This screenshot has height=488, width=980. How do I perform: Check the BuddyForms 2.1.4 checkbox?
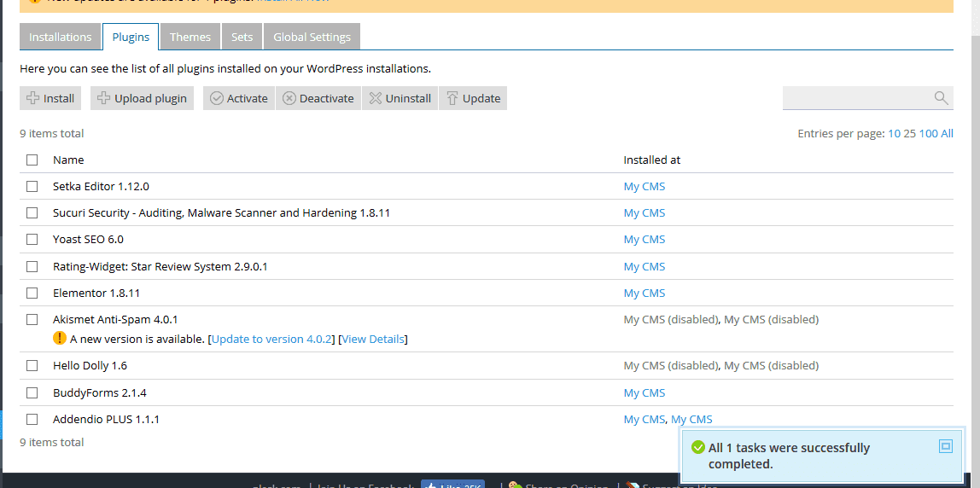(32, 393)
